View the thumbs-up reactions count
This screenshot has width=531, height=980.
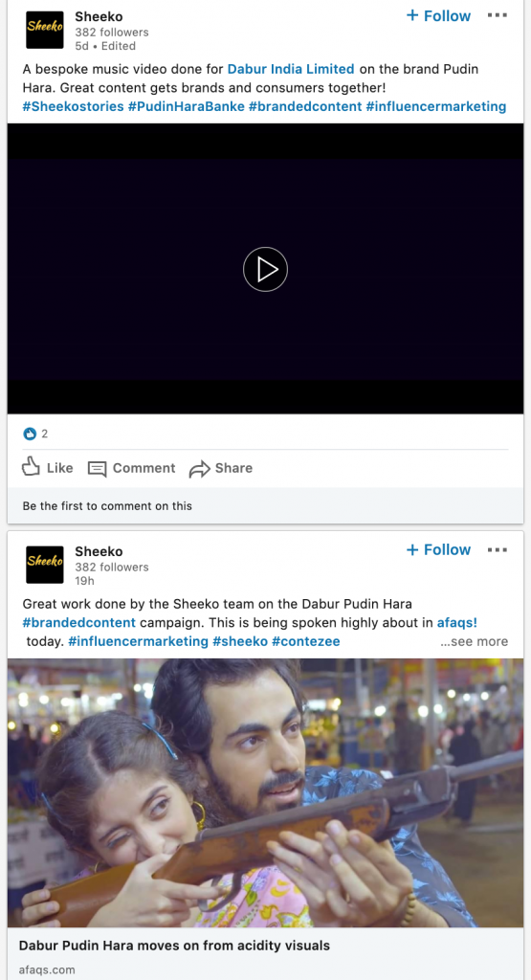[x=35, y=434]
